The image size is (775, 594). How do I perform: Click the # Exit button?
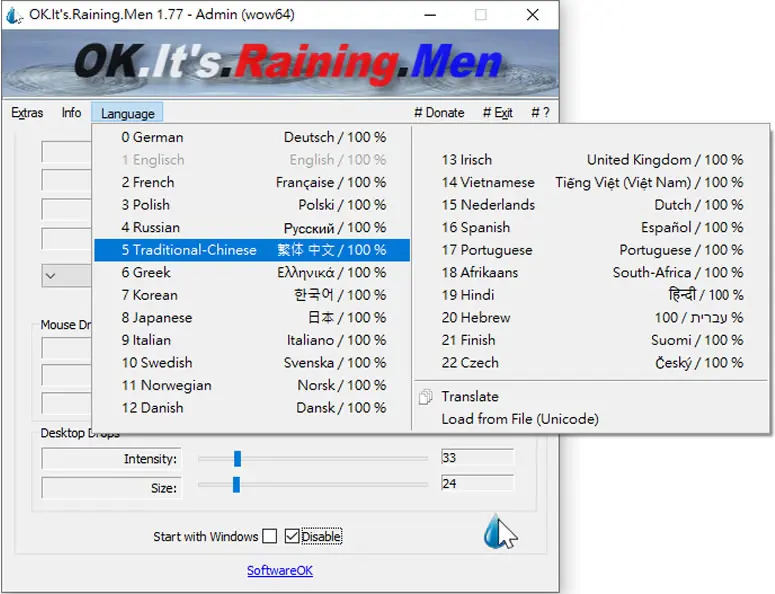coord(498,113)
